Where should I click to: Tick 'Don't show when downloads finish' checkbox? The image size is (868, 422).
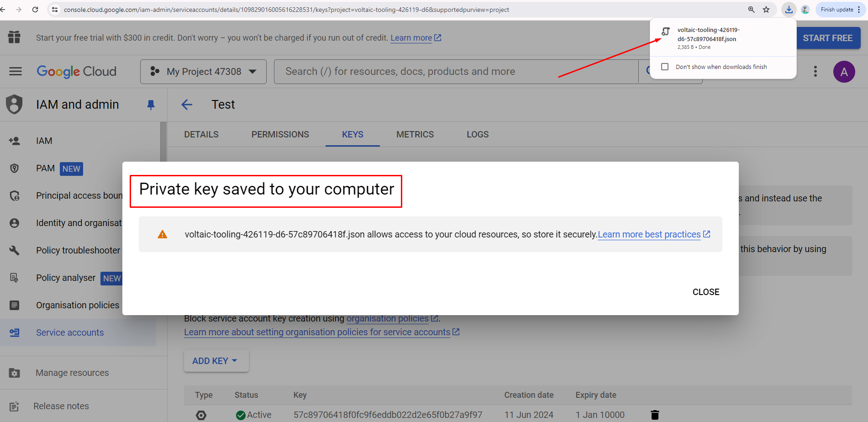pyautogui.click(x=665, y=67)
